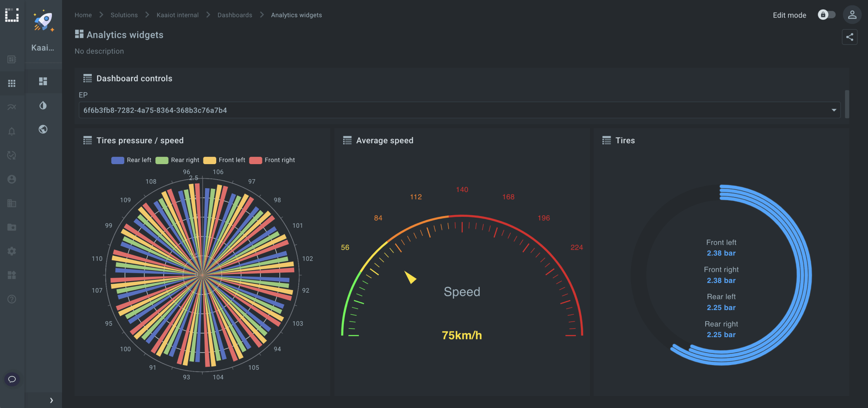868x408 pixels.
Task: Open the apps grid sidebar icon
Action: [x=12, y=83]
